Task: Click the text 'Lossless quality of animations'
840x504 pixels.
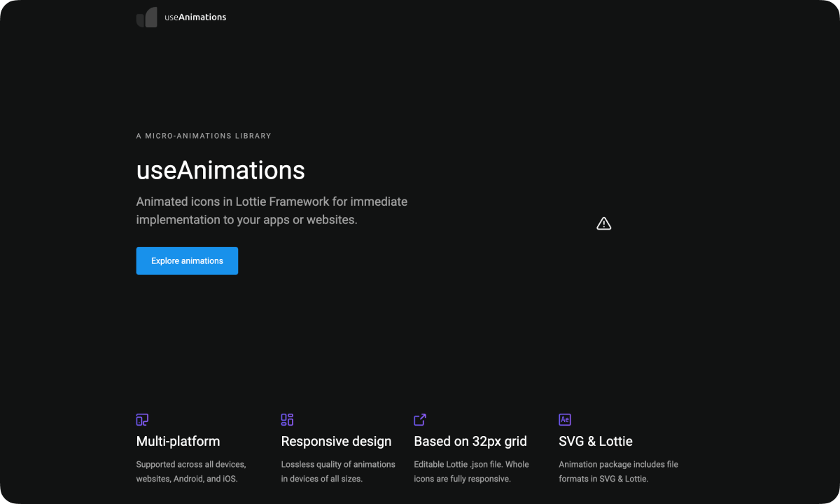Action: [338, 464]
